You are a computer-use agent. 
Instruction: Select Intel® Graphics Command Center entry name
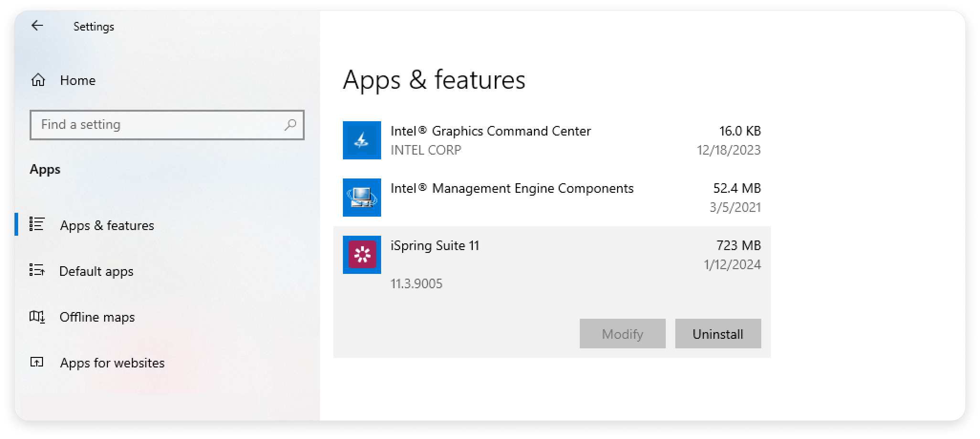tap(490, 131)
